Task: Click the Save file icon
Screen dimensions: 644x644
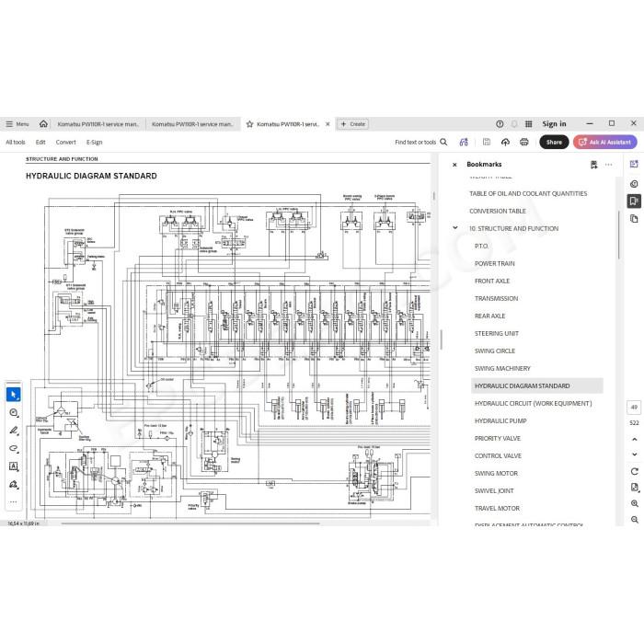Action: pyautogui.click(x=487, y=142)
